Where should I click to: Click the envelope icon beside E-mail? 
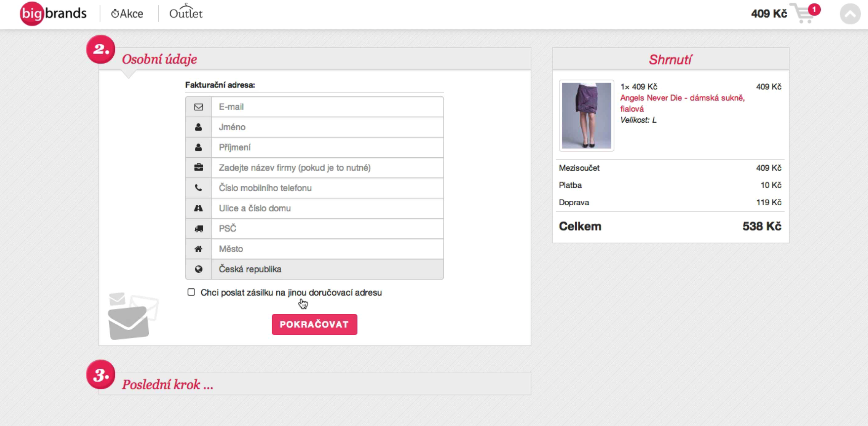198,107
